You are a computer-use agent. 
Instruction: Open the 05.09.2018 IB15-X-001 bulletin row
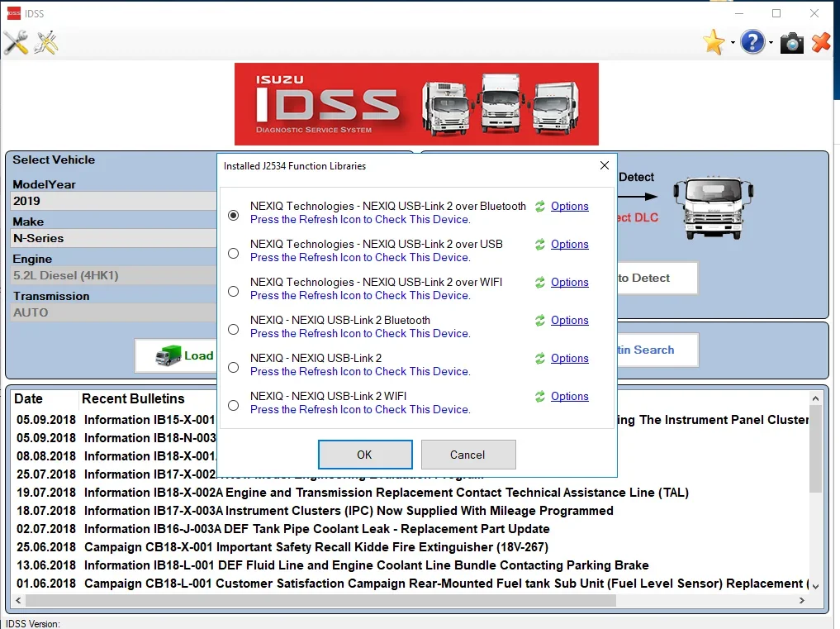pyautogui.click(x=116, y=420)
